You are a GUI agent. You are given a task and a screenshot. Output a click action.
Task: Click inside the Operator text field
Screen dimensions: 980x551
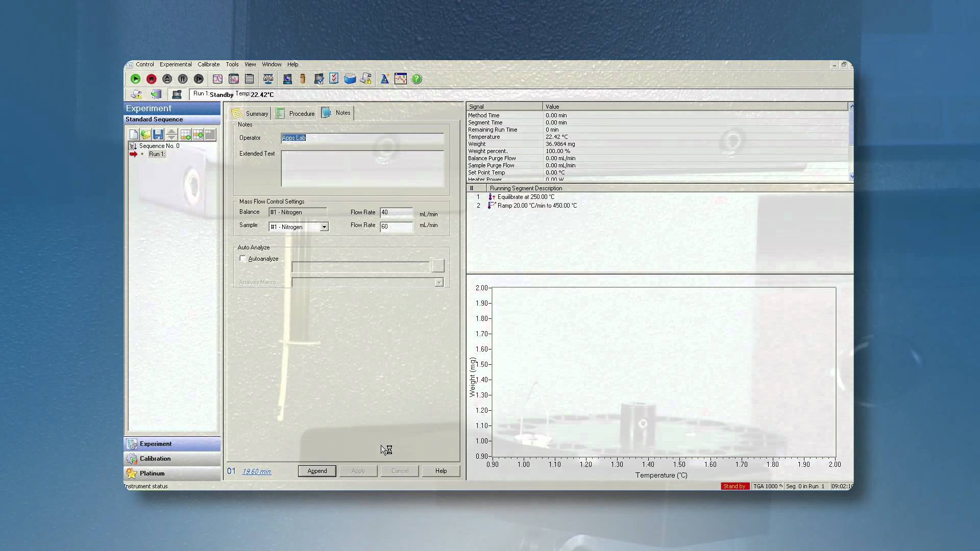362,138
